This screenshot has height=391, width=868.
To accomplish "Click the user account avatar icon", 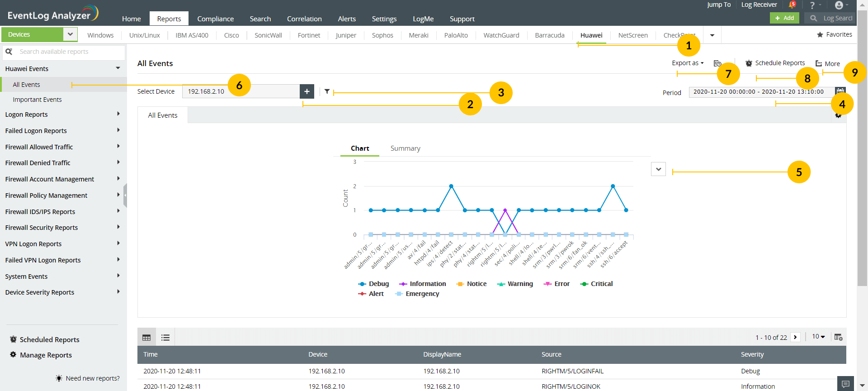I will click(839, 5).
